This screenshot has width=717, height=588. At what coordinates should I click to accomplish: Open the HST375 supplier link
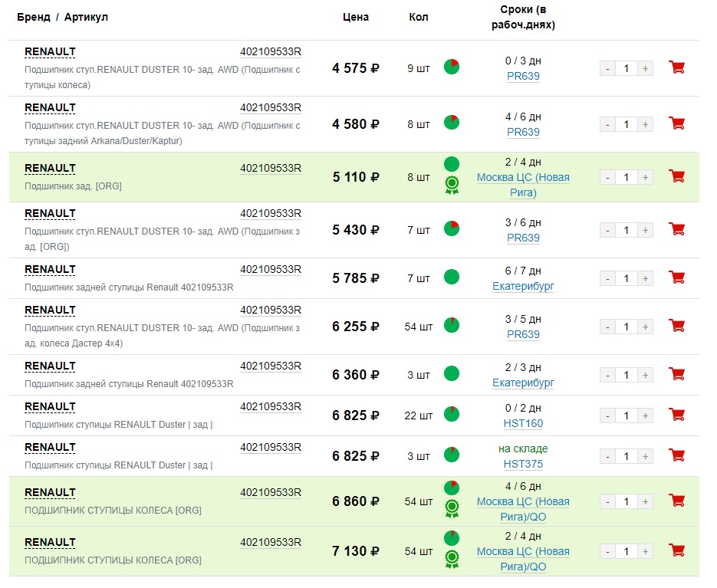523,464
